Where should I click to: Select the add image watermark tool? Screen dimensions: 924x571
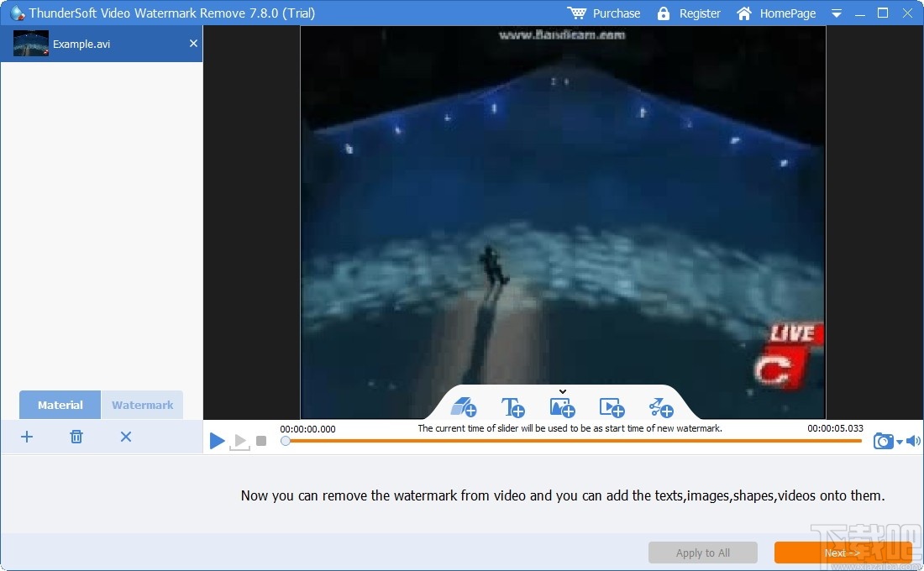(562, 407)
